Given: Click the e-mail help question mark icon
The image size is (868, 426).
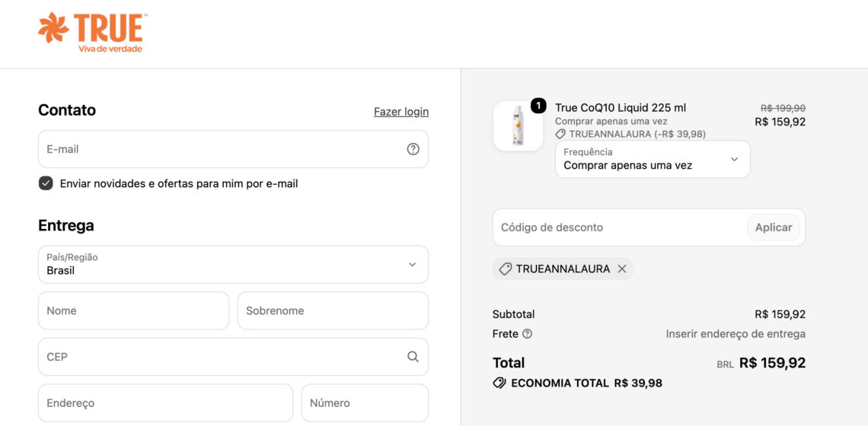Looking at the screenshot, I should (413, 149).
